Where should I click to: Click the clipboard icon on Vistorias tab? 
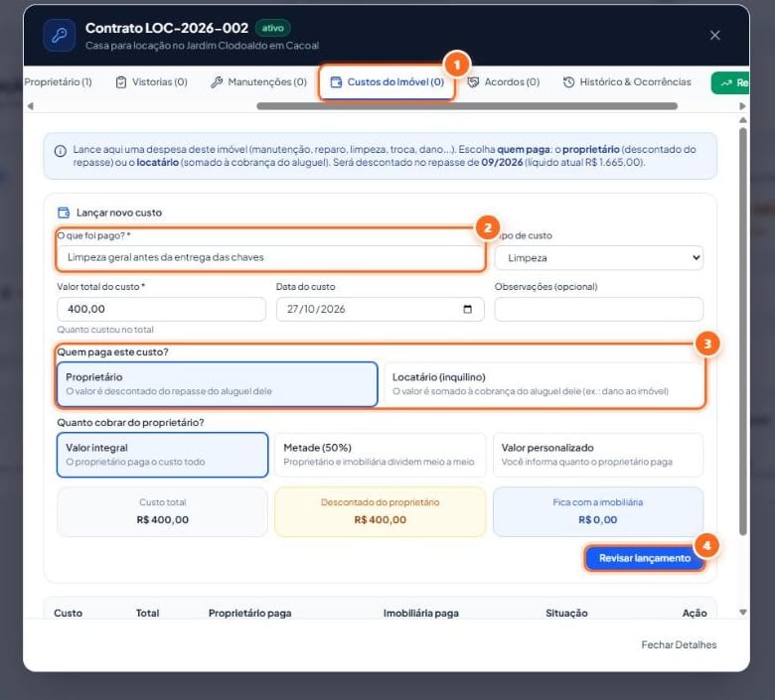click(121, 82)
